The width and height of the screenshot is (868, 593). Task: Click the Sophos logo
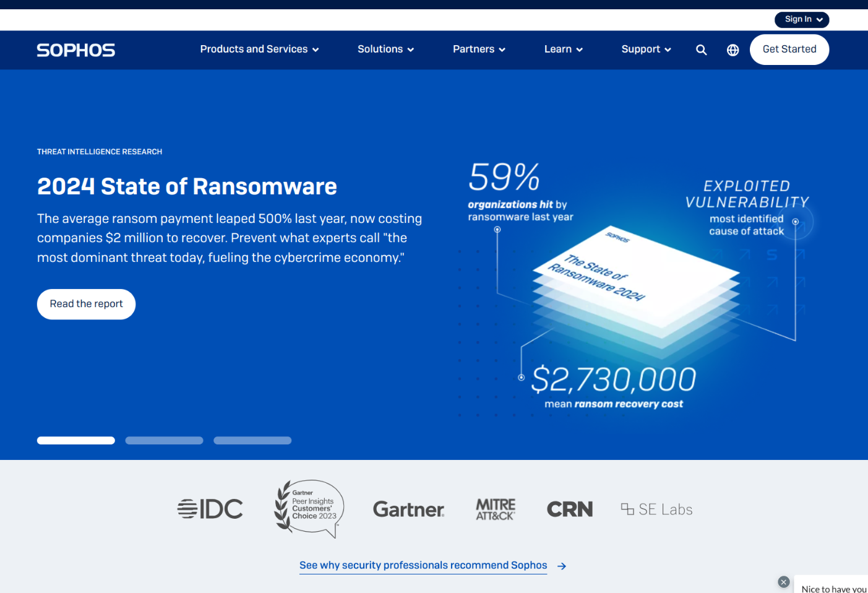75,50
